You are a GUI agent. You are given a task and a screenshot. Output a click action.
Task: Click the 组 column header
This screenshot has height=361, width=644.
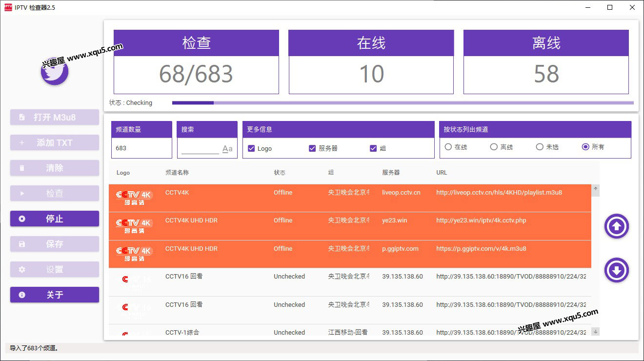click(331, 173)
